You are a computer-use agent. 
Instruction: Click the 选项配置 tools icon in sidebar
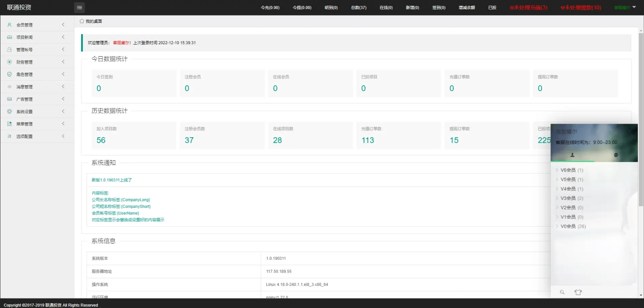click(x=10, y=136)
